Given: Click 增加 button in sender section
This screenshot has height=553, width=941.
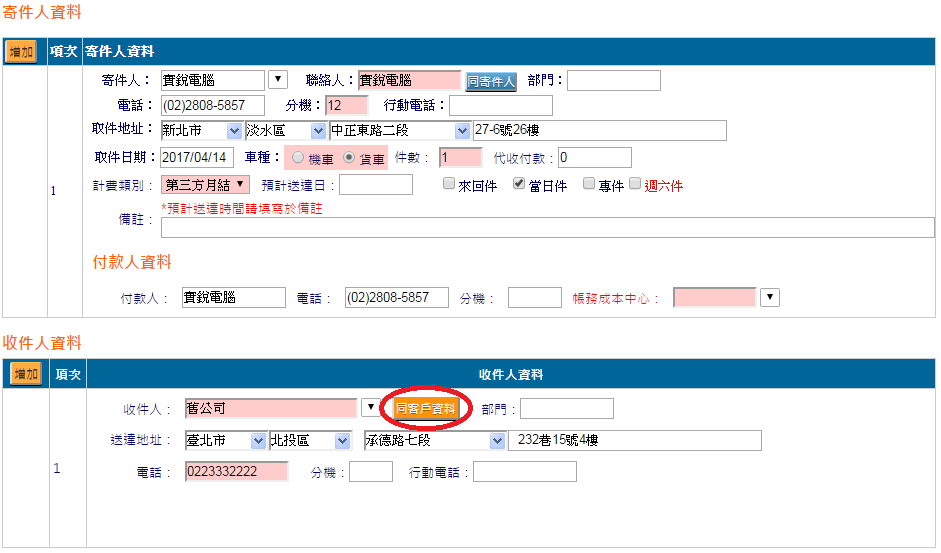Looking at the screenshot, I should [21, 52].
